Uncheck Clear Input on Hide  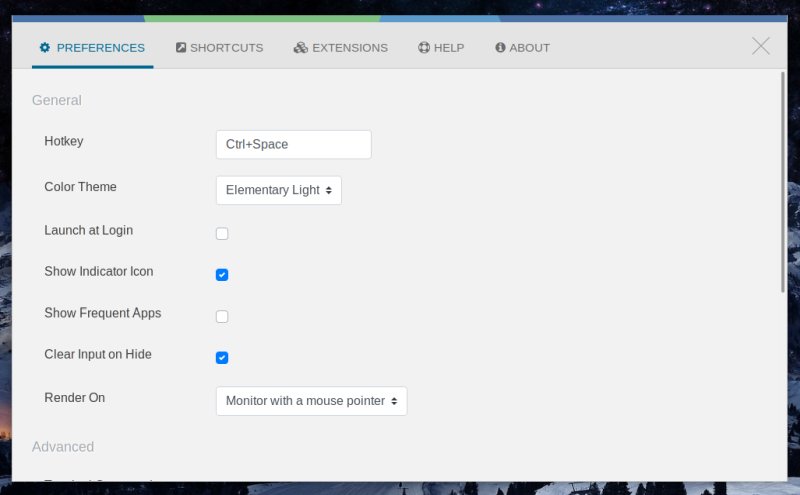point(222,358)
